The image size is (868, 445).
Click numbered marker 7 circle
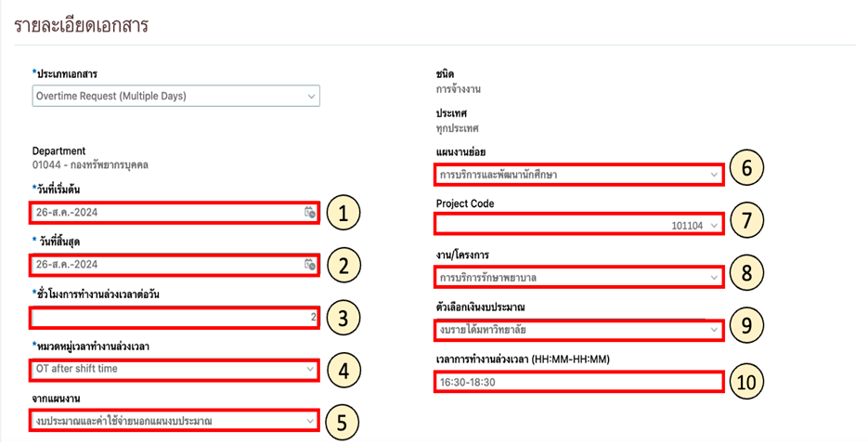point(745,219)
